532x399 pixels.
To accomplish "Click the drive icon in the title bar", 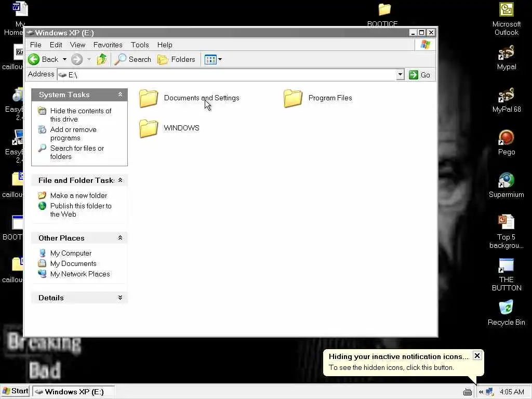I will pyautogui.click(x=30, y=33).
